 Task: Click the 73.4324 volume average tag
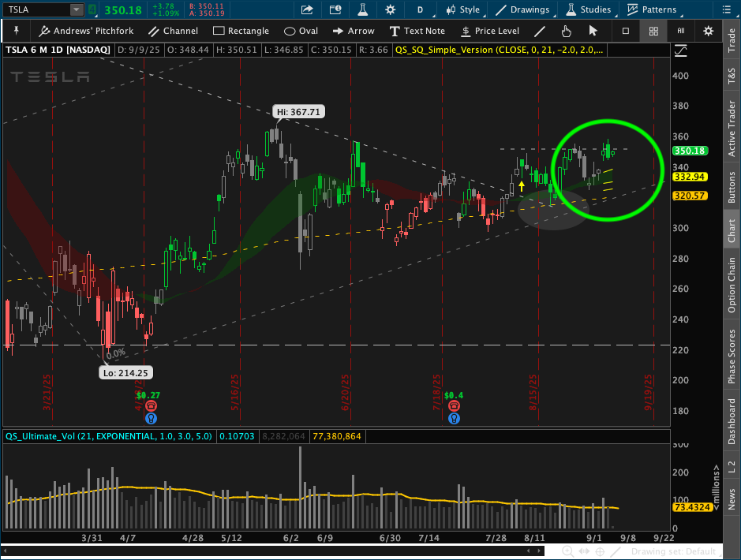tap(692, 507)
